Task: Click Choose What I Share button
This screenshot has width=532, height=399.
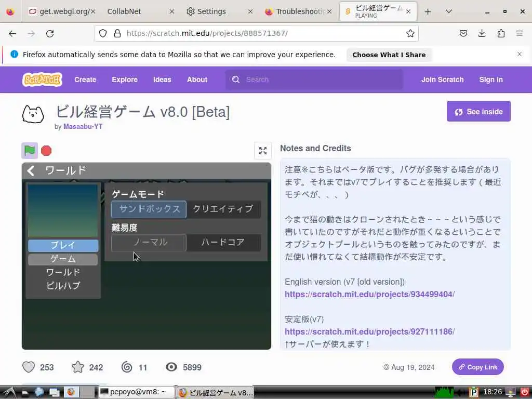Action: [x=389, y=55]
